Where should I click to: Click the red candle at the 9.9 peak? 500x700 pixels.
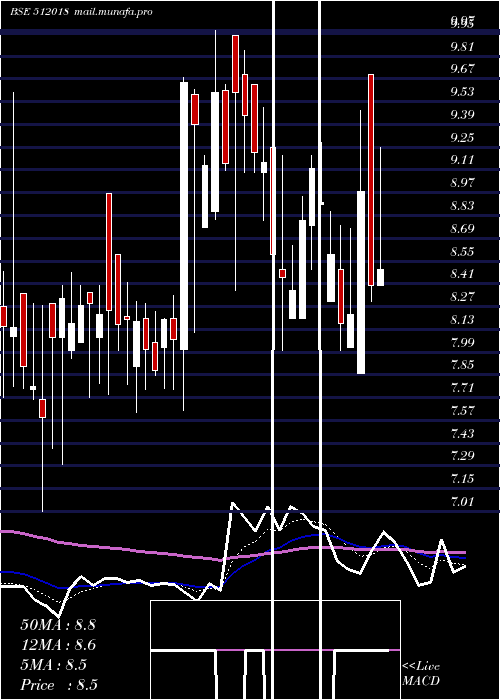[235, 64]
